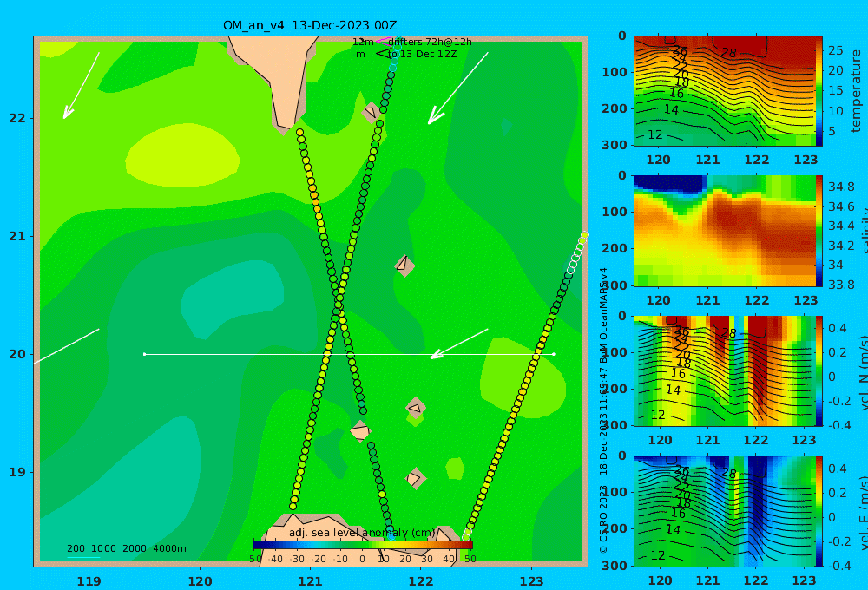Click the temperature colour bar
868x590 pixels.
[x=819, y=91]
